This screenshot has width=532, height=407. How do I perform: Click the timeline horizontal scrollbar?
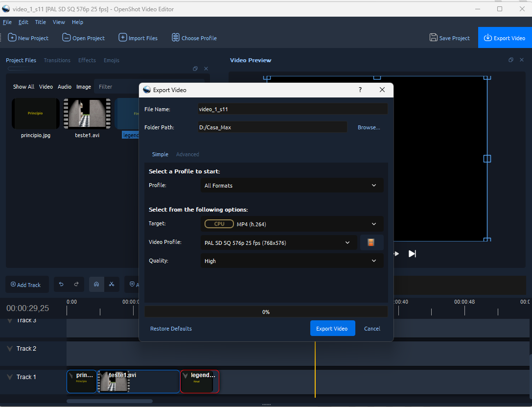click(110, 401)
